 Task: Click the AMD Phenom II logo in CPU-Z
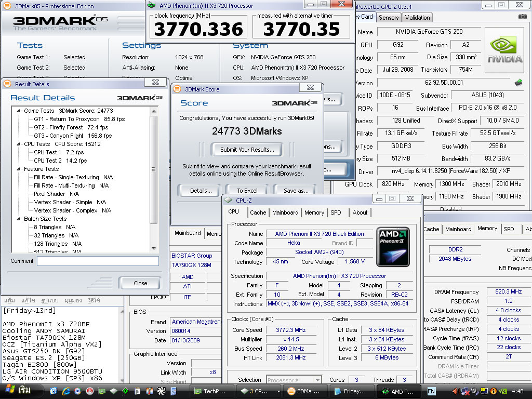click(x=393, y=246)
